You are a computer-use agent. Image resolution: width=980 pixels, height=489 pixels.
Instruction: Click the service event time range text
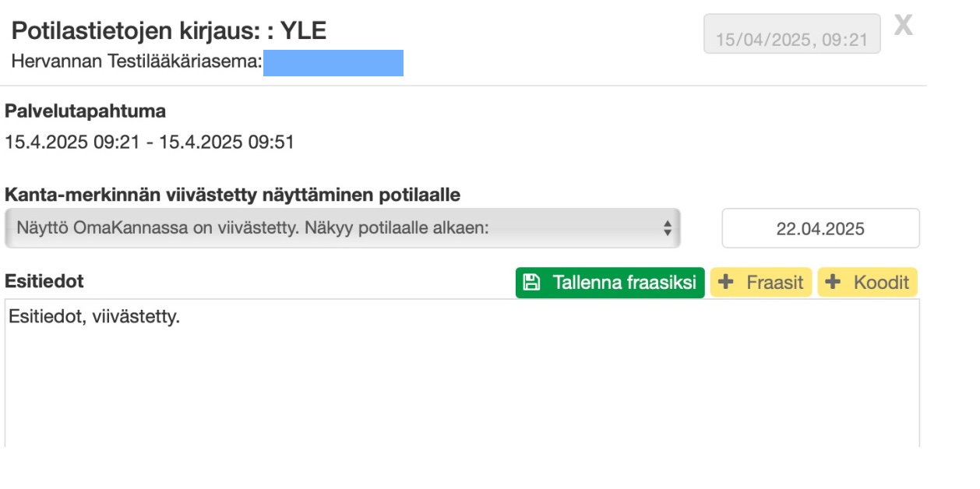pyautogui.click(x=149, y=142)
